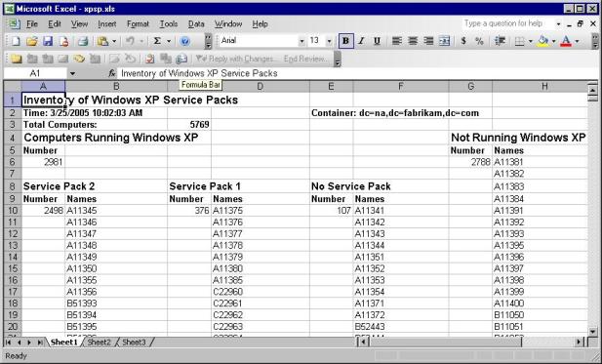
Task: Click the Borders icon
Action: point(519,41)
